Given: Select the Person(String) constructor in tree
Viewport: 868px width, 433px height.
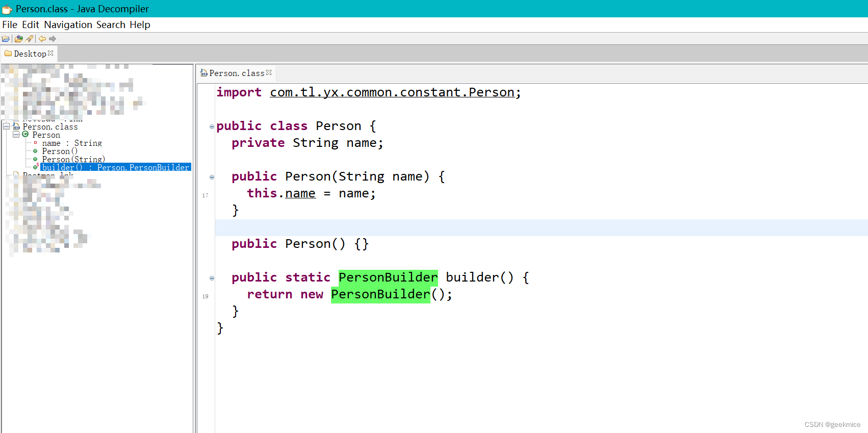Looking at the screenshot, I should 73,159.
